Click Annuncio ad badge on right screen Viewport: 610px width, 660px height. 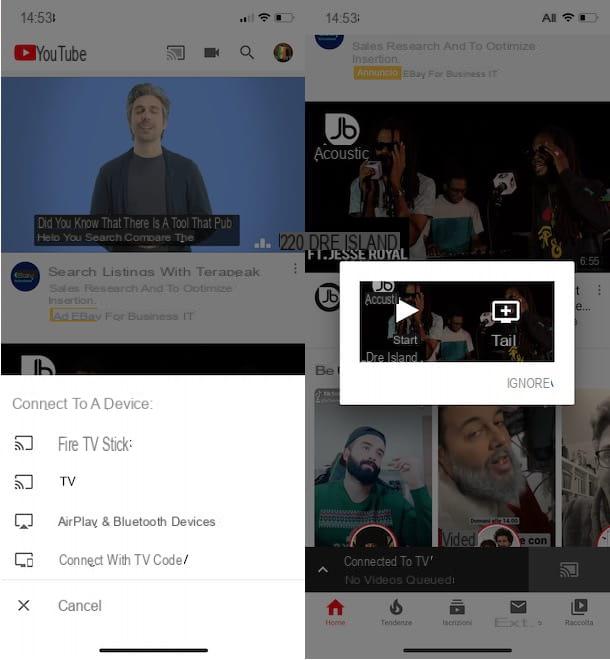pos(377,73)
